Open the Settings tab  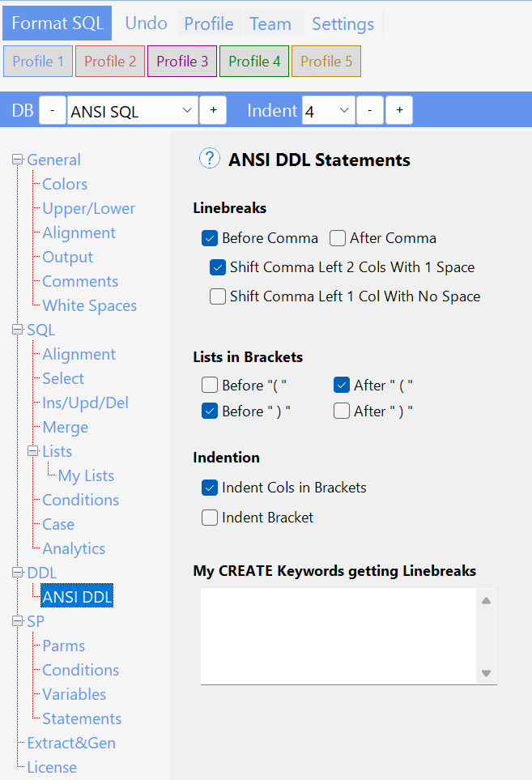click(x=343, y=23)
